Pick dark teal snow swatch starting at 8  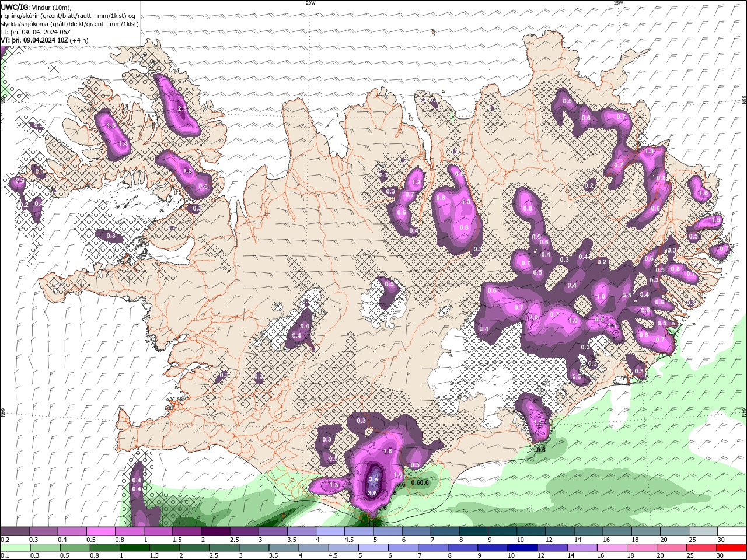tap(473, 531)
